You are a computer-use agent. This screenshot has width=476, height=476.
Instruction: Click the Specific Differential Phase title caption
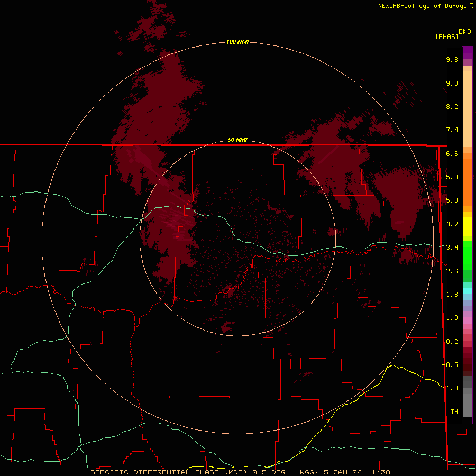coord(240,472)
